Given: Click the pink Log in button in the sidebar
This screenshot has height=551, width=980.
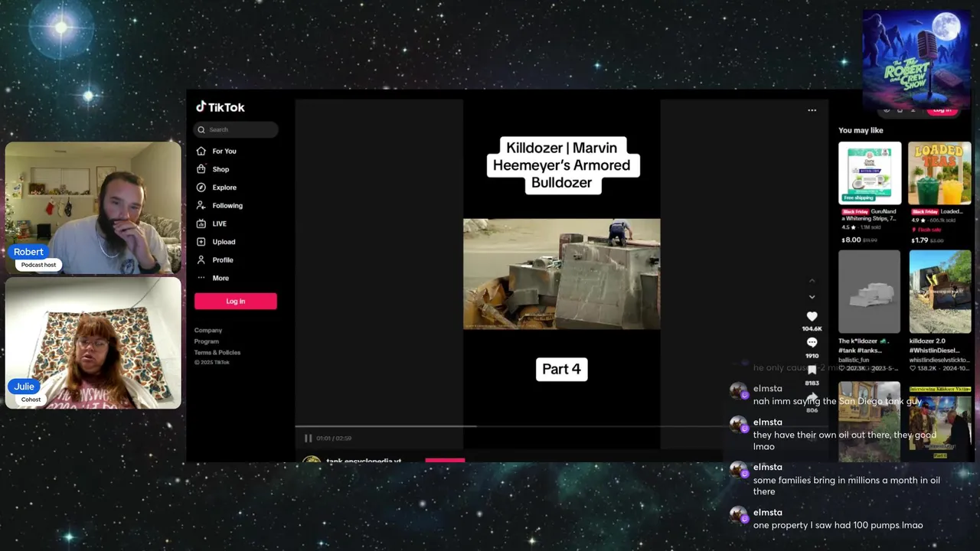Looking at the screenshot, I should point(236,301).
